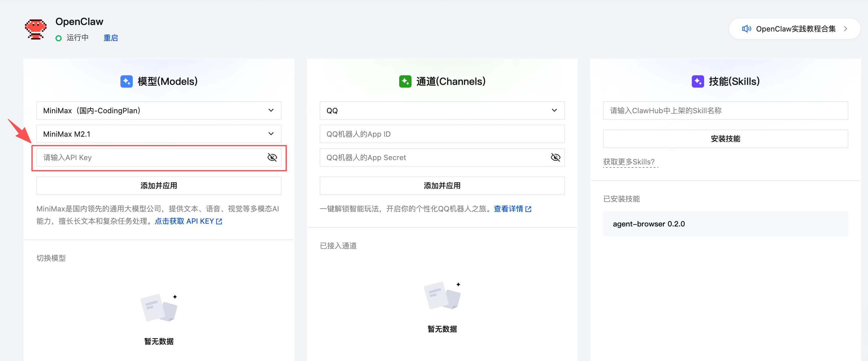
Task: Expand the OpenClaw实践教程合集 chevron
Action: click(846, 29)
